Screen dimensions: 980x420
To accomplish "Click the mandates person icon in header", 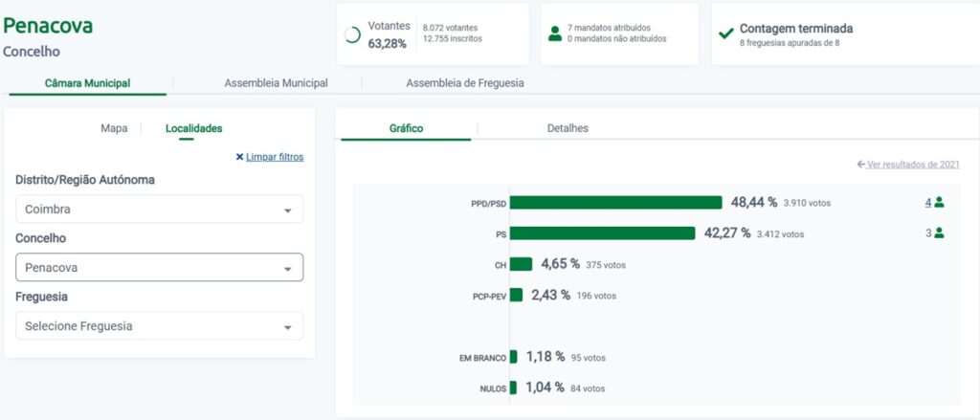I will 555,33.
